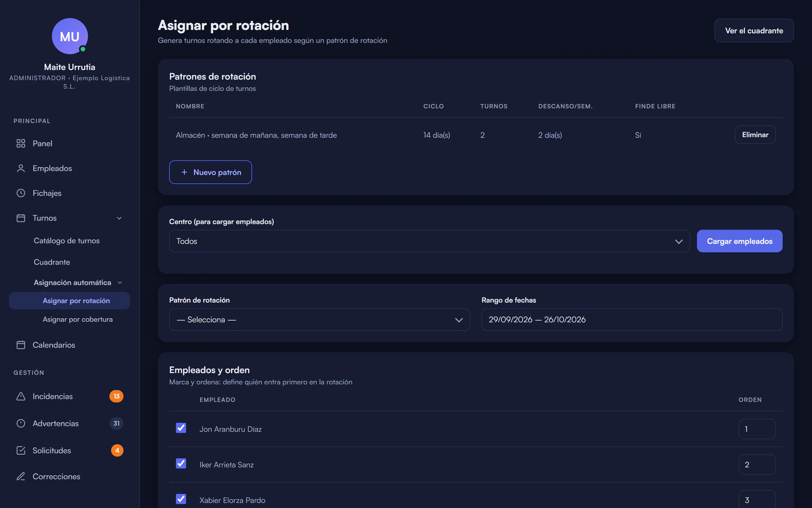This screenshot has height=508, width=812.
Task: Click the orange 13 Incidencias badge
Action: pyautogui.click(x=117, y=396)
